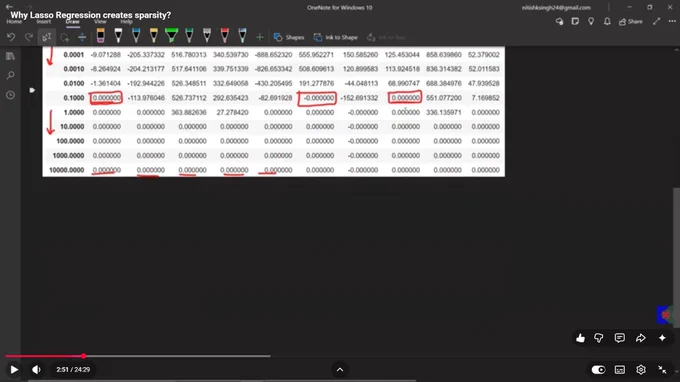Enter full screen mode in OneNote
This screenshot has width=680, height=382.
coord(657,21)
